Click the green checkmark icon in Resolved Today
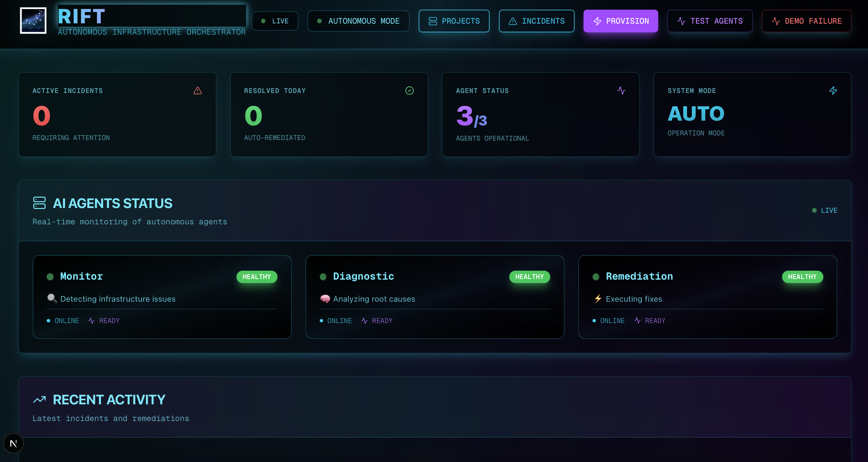This screenshot has width=868, height=462. [x=409, y=91]
